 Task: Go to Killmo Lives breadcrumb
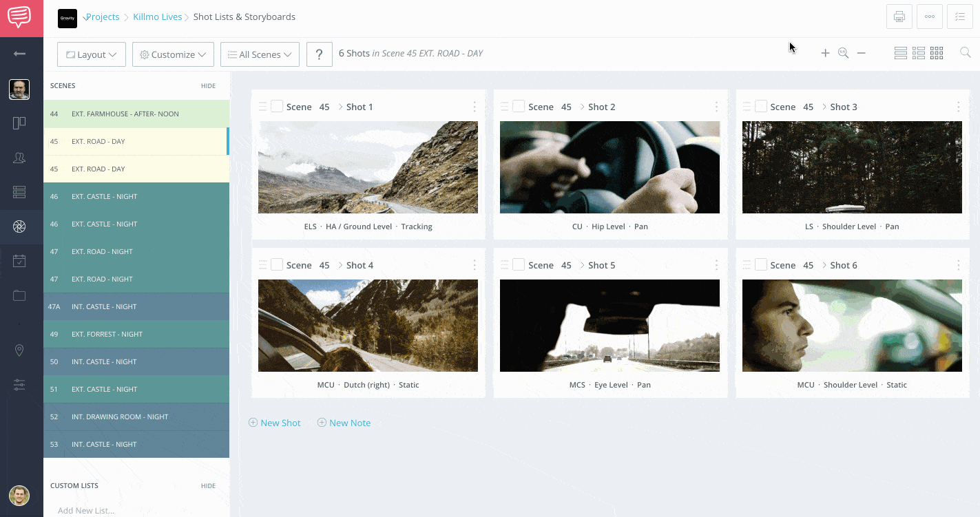click(x=158, y=17)
